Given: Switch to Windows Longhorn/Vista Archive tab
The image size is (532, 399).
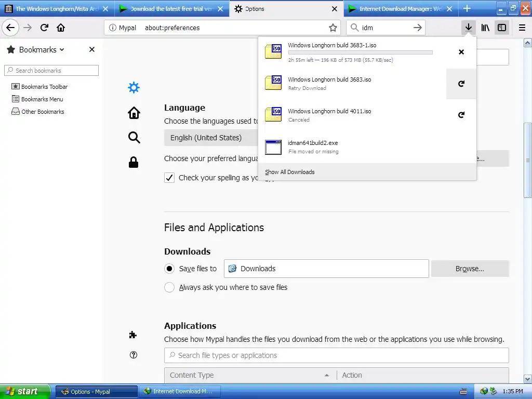Looking at the screenshot, I should [x=57, y=9].
